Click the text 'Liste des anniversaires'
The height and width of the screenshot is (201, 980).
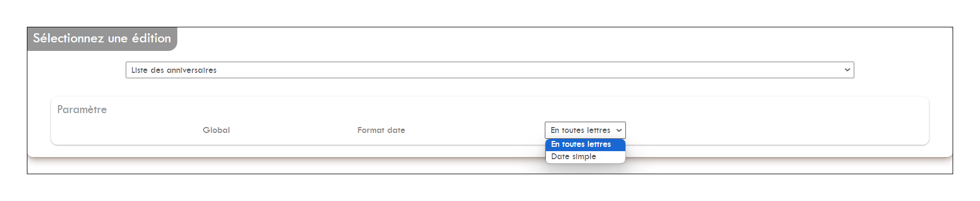point(174,70)
